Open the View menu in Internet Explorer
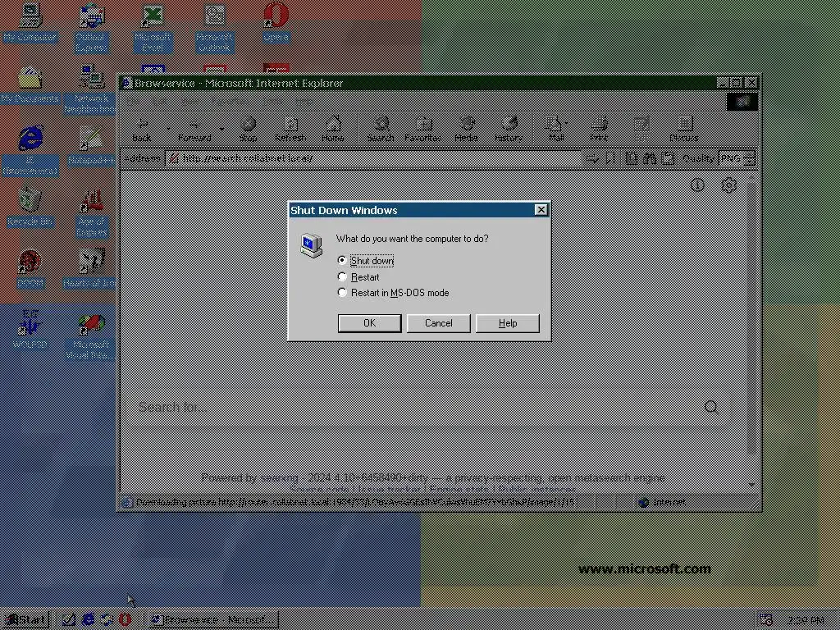This screenshot has height=630, width=840. 189,101
